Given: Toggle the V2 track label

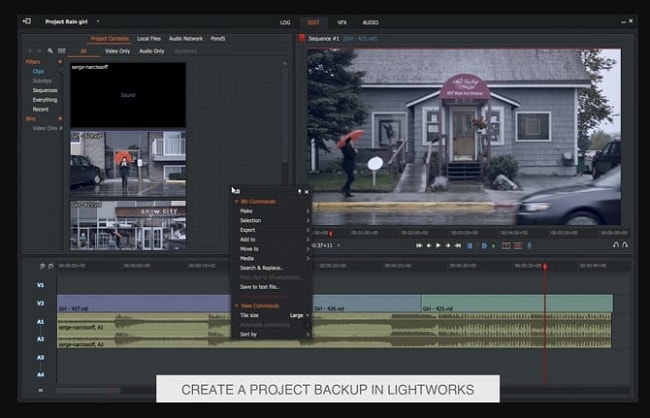Looking at the screenshot, I should (40, 304).
